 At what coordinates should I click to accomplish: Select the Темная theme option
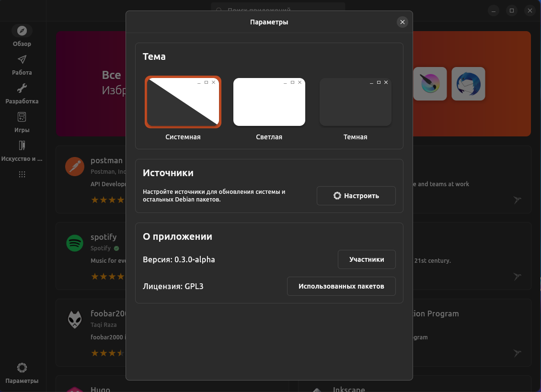[356, 102]
